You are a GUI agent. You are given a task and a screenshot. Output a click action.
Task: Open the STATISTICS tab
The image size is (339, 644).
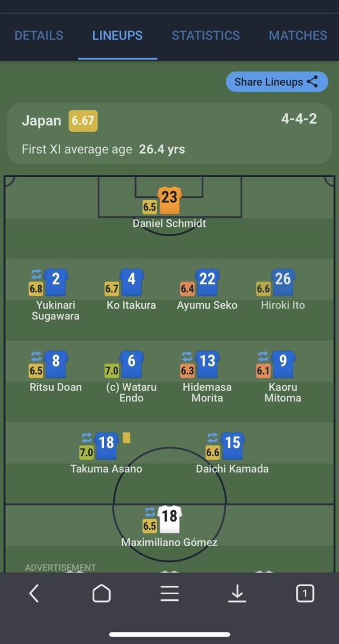[x=206, y=35]
